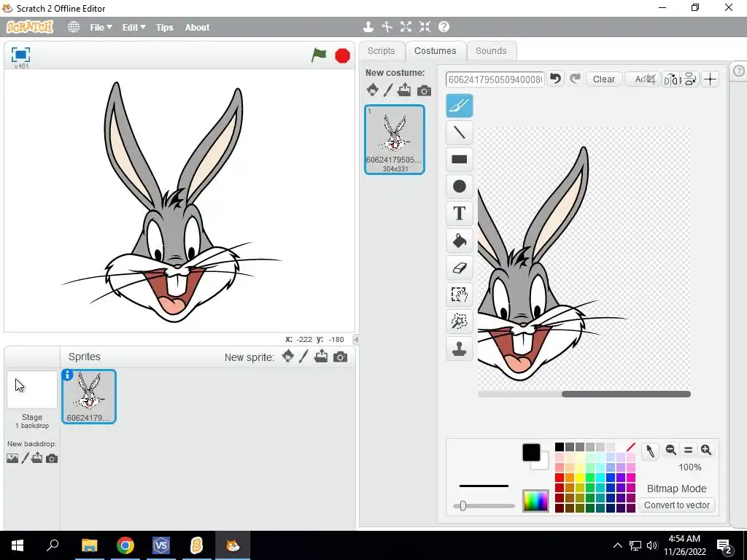Upload sprite from file
This screenshot has width=747, height=560.
pyautogui.click(x=321, y=356)
